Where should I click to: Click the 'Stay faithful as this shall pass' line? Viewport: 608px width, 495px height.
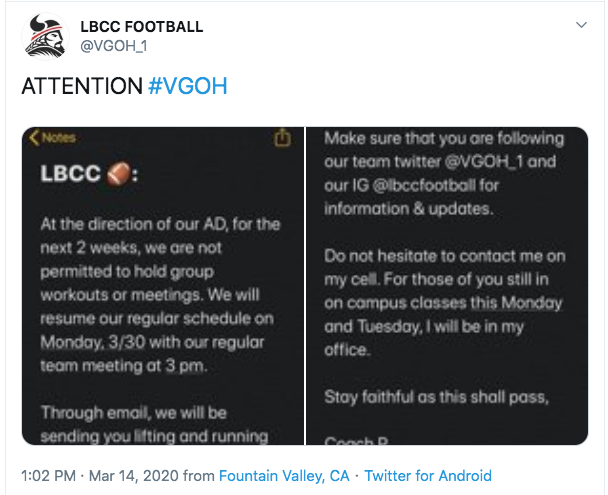(437, 397)
